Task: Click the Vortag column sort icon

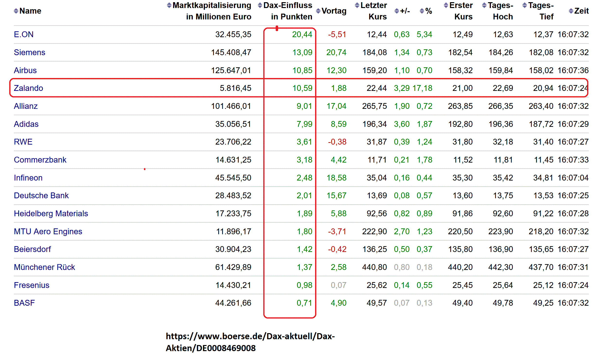Action: [x=318, y=11]
